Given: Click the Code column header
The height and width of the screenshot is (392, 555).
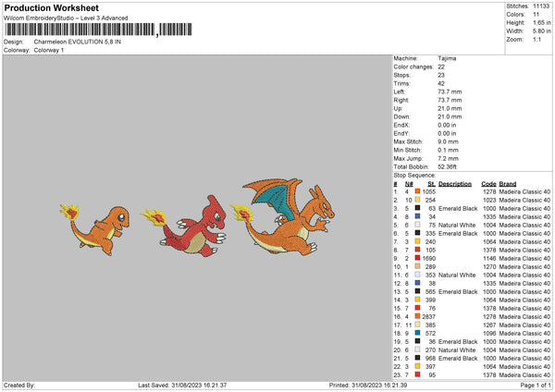Looking at the screenshot, I should pos(488,183).
